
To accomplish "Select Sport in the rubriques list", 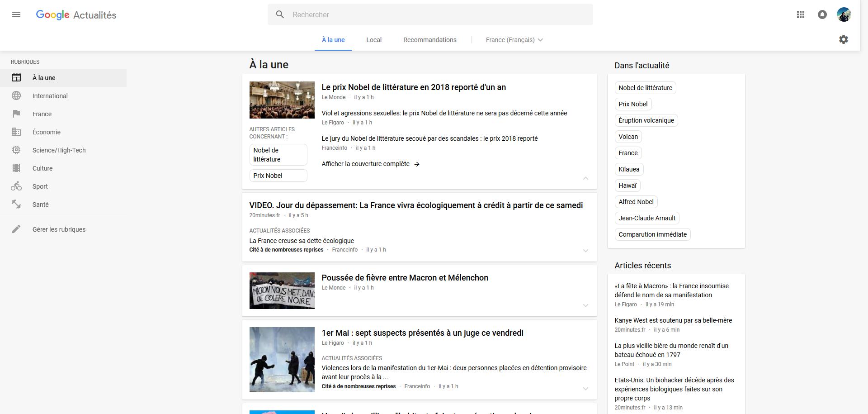I will (63, 186).
